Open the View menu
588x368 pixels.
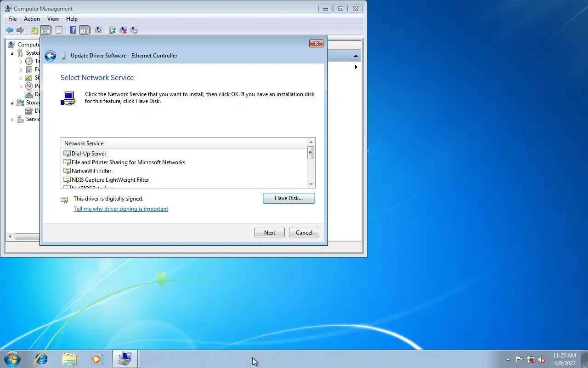coord(53,19)
